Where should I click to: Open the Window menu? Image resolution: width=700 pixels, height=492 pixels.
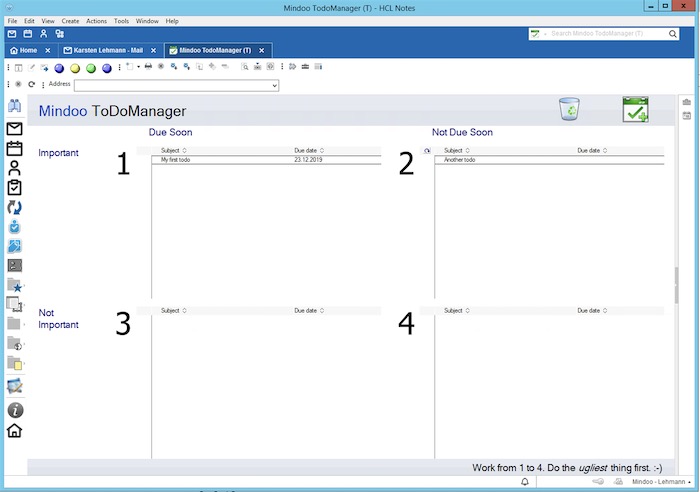[147, 21]
